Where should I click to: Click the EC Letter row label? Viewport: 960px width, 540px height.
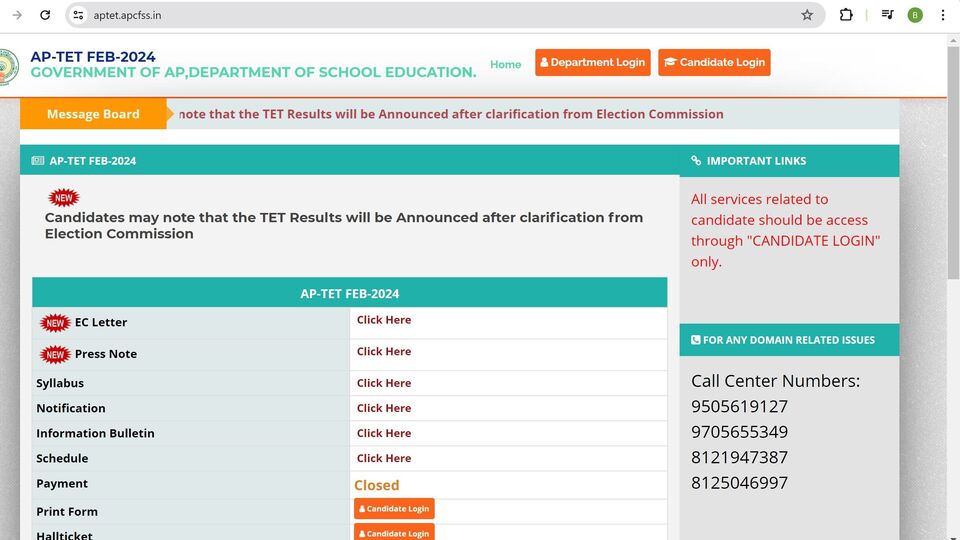pos(101,323)
